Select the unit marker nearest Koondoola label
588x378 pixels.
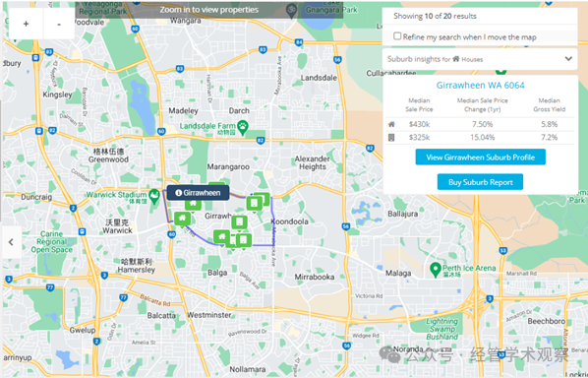pyautogui.click(x=255, y=204)
